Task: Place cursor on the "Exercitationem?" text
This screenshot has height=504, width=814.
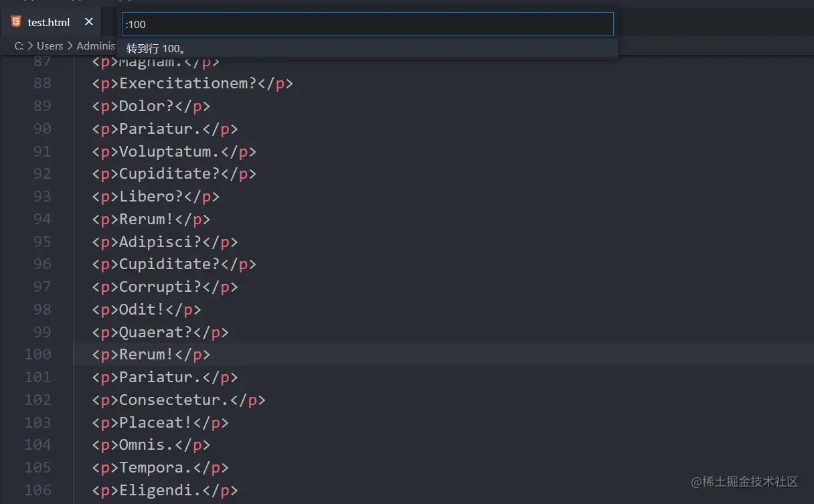Action: [187, 84]
